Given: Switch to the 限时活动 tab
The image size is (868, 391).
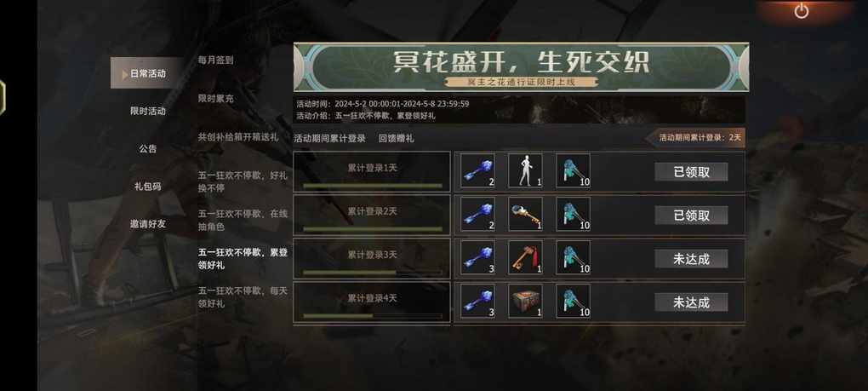Looking at the screenshot, I should tap(148, 111).
